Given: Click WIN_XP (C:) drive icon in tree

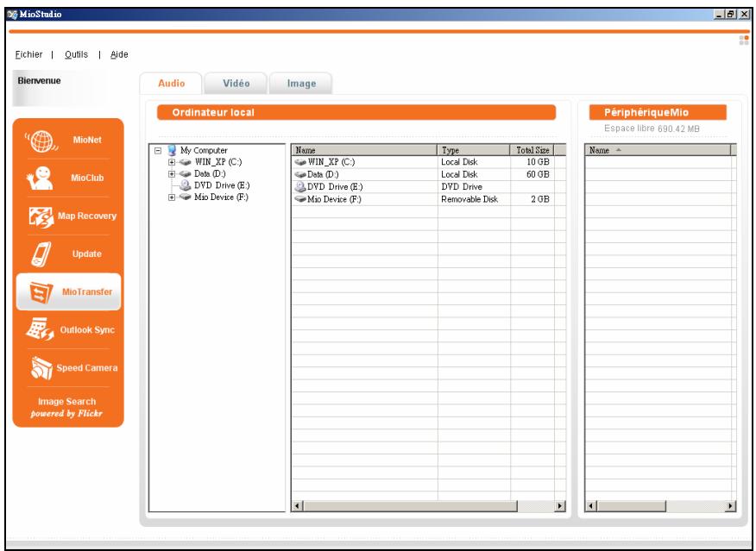Looking at the screenshot, I should click(186, 162).
